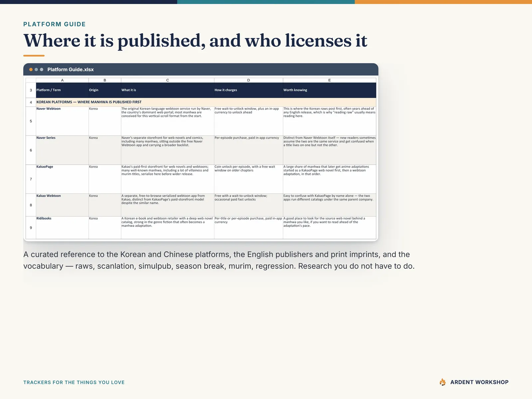Click 'TRACKERS FOR THE THINGS YOU LOVE' footer text
The image size is (532, 399).
(x=74, y=382)
